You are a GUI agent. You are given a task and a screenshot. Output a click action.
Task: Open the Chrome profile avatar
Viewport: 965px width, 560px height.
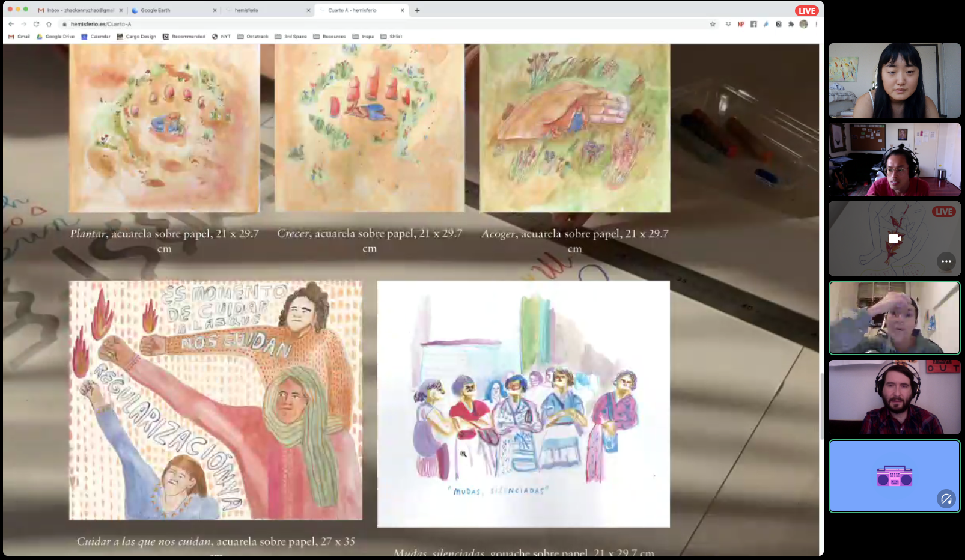803,24
